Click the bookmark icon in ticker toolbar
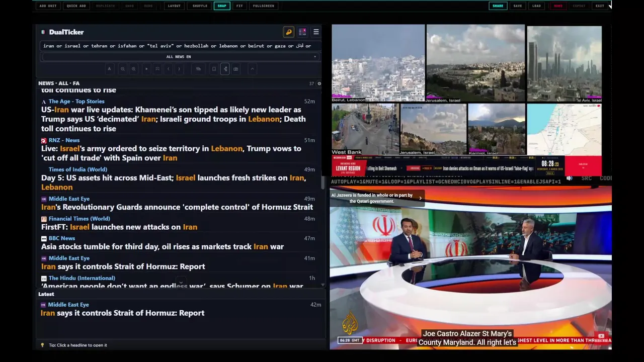Image resolution: width=644 pixels, height=362 pixels. point(214,69)
